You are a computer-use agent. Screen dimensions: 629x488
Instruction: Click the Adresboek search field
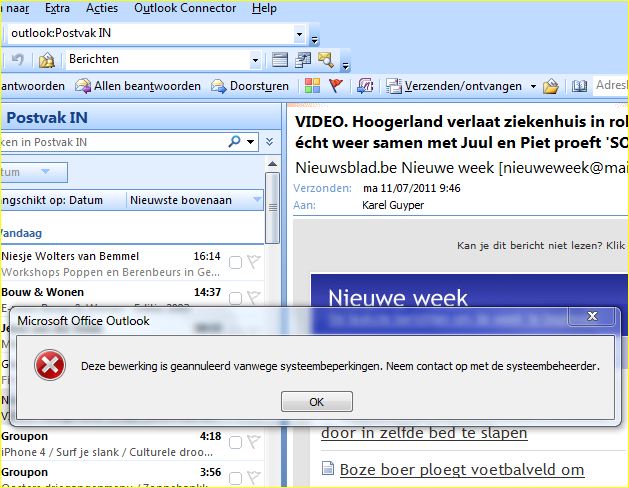point(610,85)
